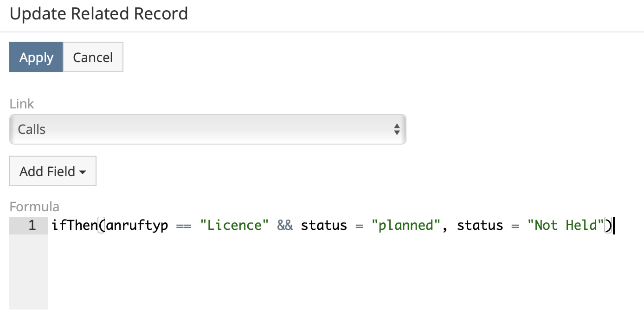Viewport: 644px width, 316px height.
Task: Click the closing parenthesis of the formula
Action: pos(609,225)
